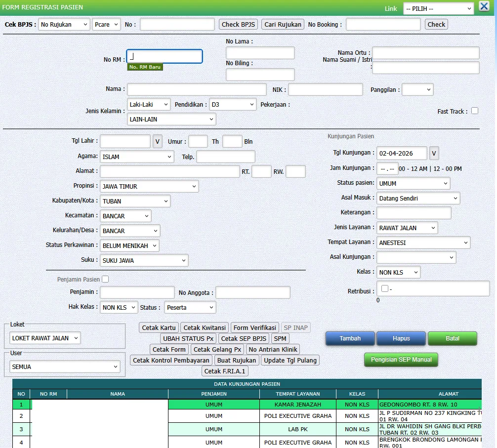The width and height of the screenshot is (497, 448).
Task: Click the Buat Rujukan button
Action: tap(237, 360)
